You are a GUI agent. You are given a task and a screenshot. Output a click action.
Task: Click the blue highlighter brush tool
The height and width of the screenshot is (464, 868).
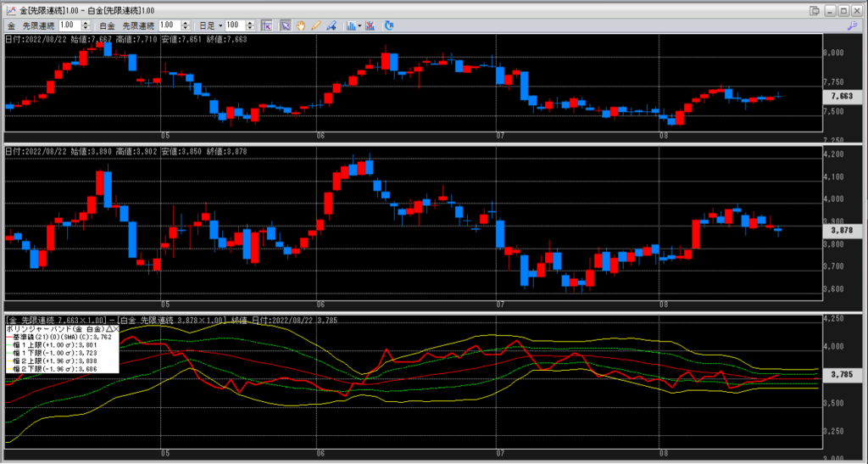click(x=331, y=25)
